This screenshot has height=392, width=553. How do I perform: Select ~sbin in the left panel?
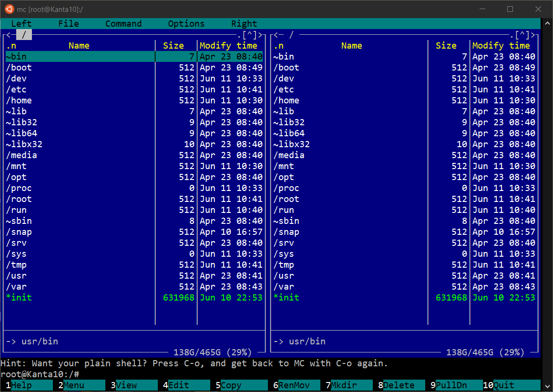[134, 221]
